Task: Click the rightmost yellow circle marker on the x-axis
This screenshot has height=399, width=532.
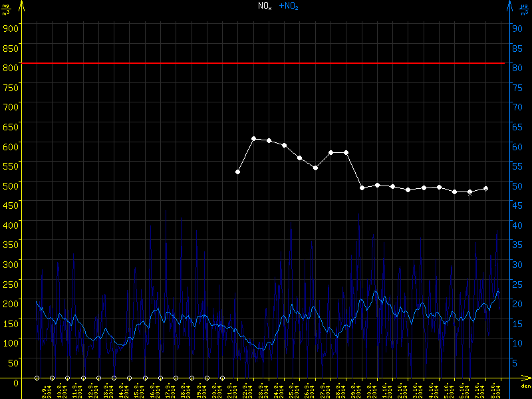Action: point(222,378)
